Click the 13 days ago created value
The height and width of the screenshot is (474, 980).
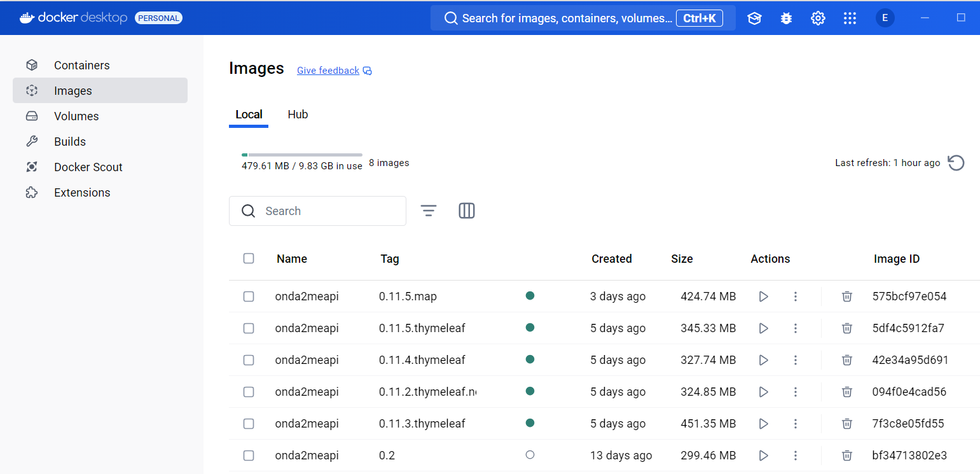tap(621, 456)
